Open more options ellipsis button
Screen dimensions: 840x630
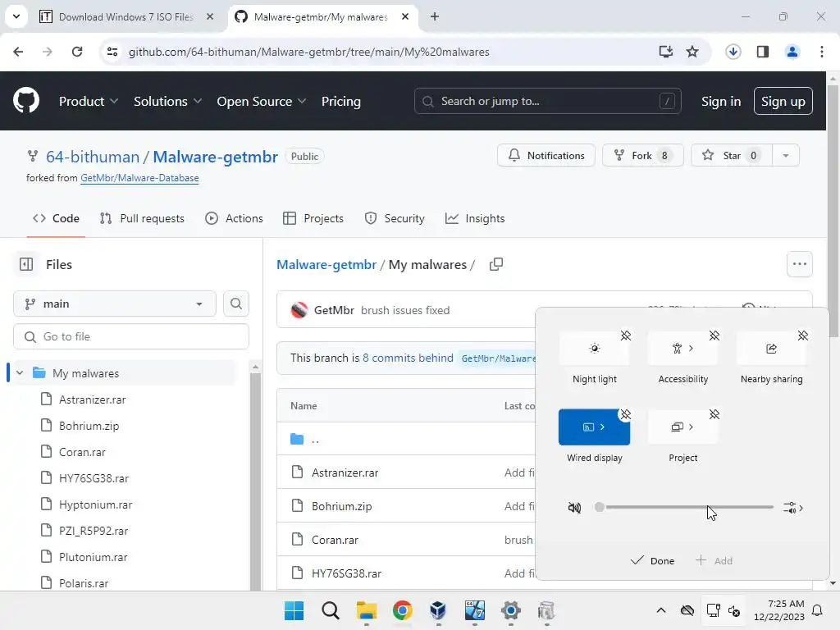(x=799, y=264)
